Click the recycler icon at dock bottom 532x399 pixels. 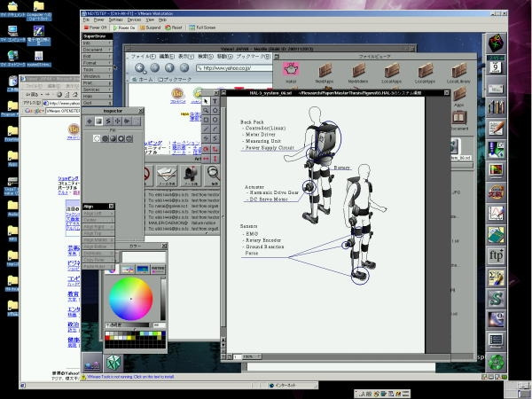[x=496, y=362]
